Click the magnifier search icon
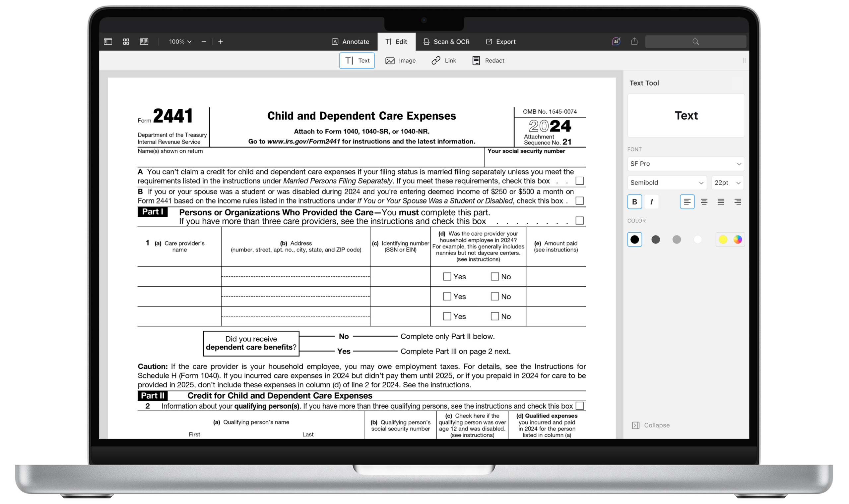849x504 pixels. pos(695,41)
